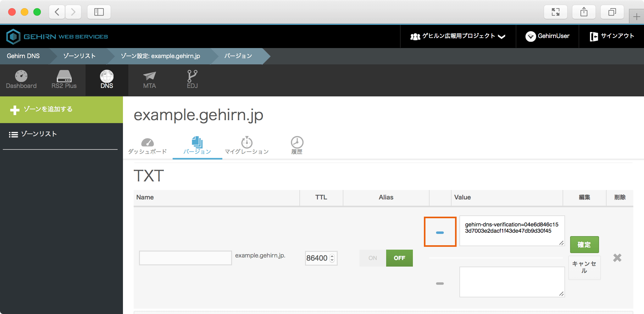Switch Alias to OFF
Screen dimensions: 644x314
(x=399, y=258)
